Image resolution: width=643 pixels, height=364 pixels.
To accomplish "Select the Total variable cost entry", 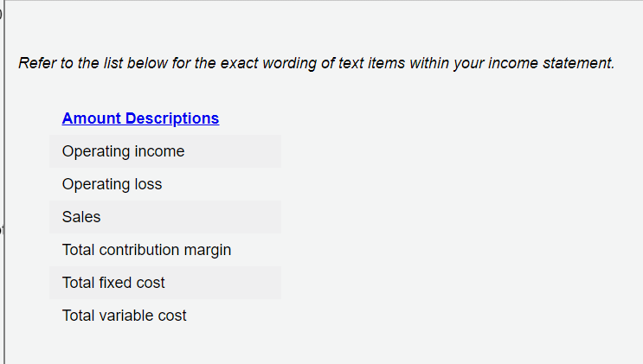I will tap(124, 316).
